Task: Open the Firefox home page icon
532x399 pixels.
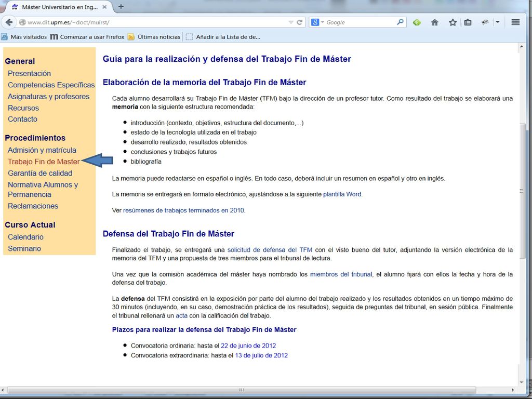Action: [x=435, y=22]
